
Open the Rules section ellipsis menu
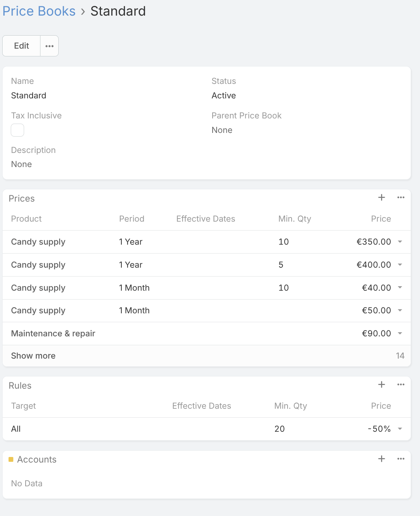click(401, 385)
